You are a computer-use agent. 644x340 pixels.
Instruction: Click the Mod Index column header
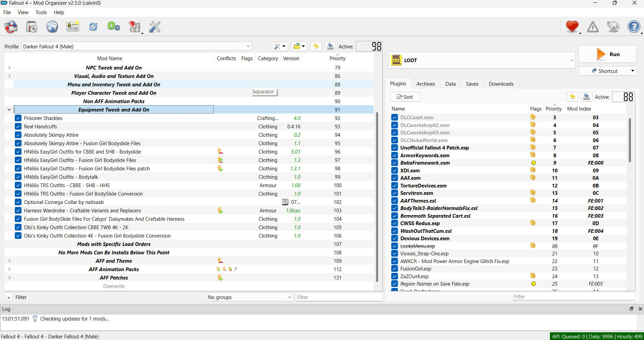coord(579,109)
